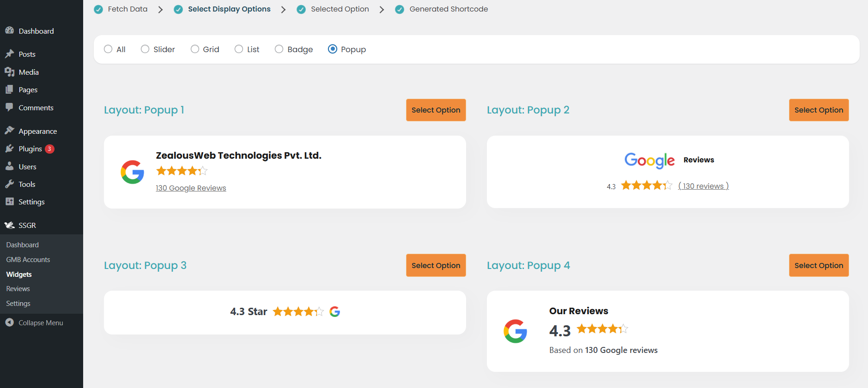Image resolution: width=868 pixels, height=388 pixels.
Task: Select the Slider radio button
Action: tap(145, 49)
